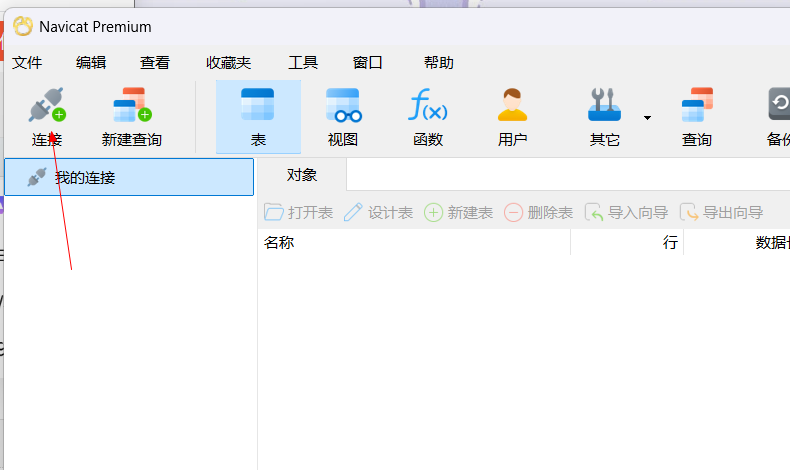This screenshot has height=470, width=790.
Task: Switch to the Objects (对象) tab
Action: click(x=302, y=175)
